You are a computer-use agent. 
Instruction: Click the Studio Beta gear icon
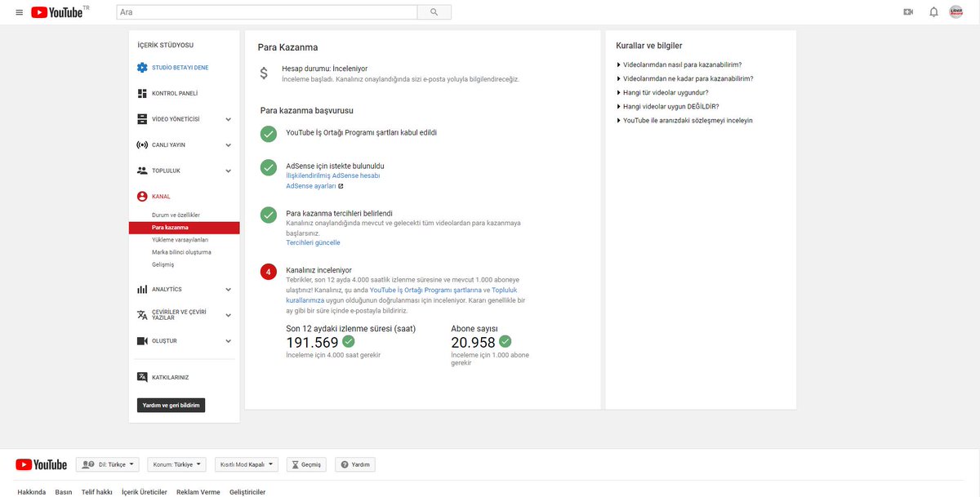click(x=142, y=68)
